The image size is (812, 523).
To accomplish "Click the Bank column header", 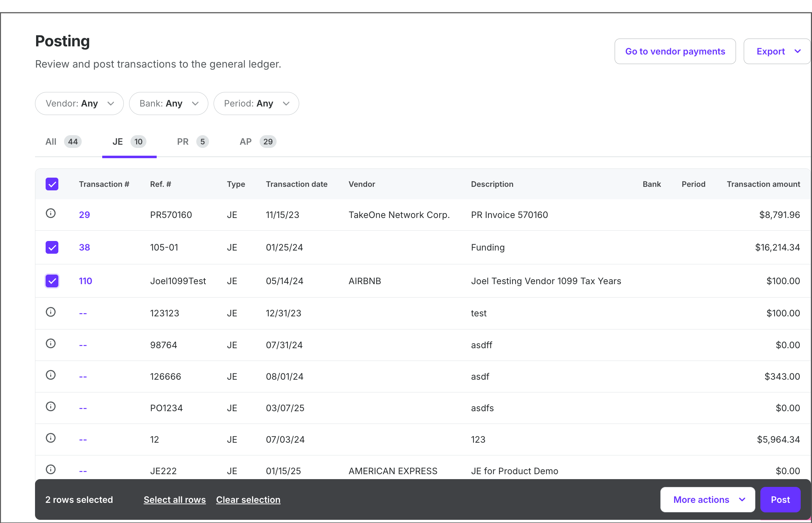I will click(x=651, y=184).
